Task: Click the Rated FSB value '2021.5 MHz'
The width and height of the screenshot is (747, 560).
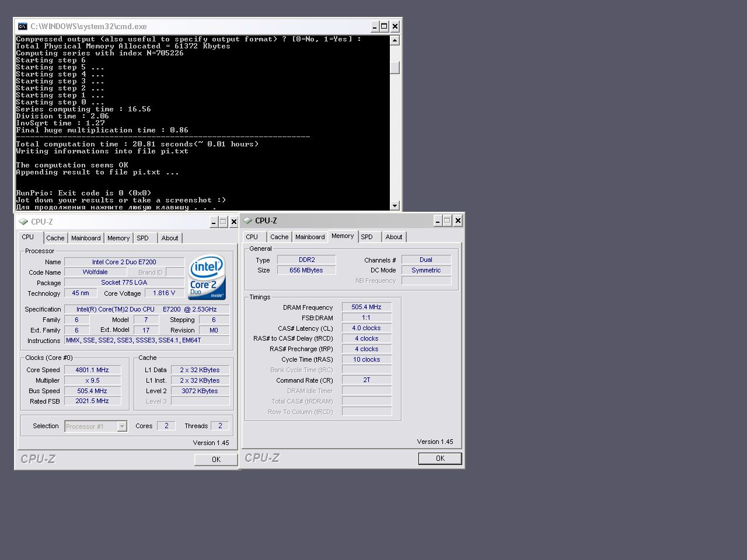Action: pyautogui.click(x=92, y=401)
